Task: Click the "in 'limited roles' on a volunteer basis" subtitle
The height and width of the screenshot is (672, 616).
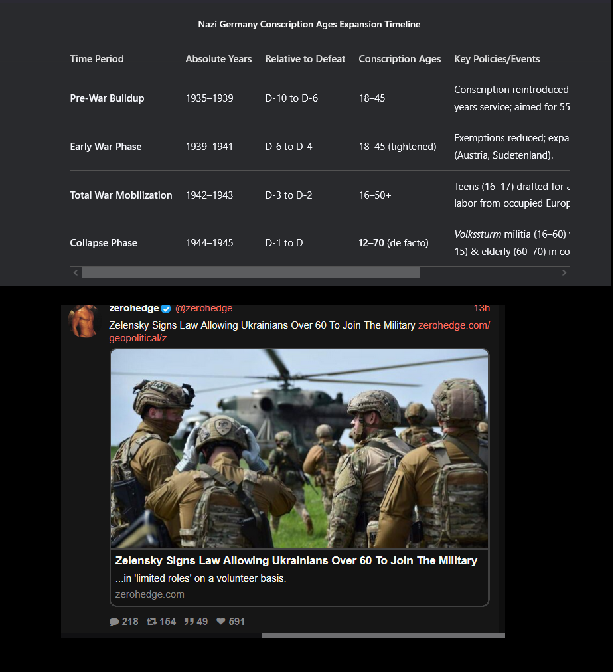Action: pos(200,578)
